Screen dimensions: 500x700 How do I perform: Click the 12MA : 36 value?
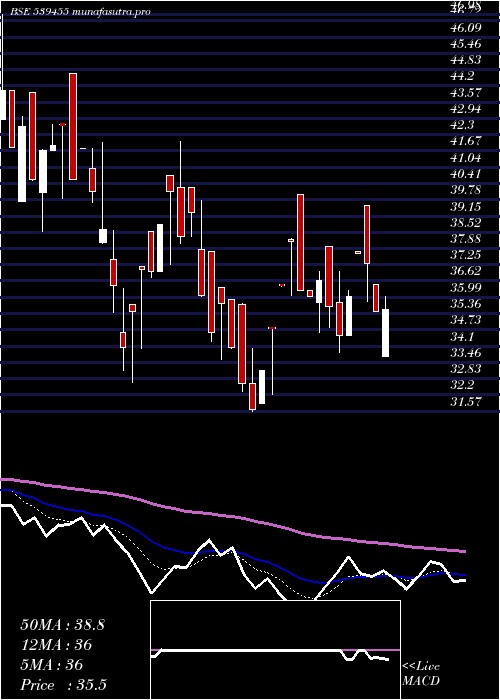pyautogui.click(x=56, y=645)
